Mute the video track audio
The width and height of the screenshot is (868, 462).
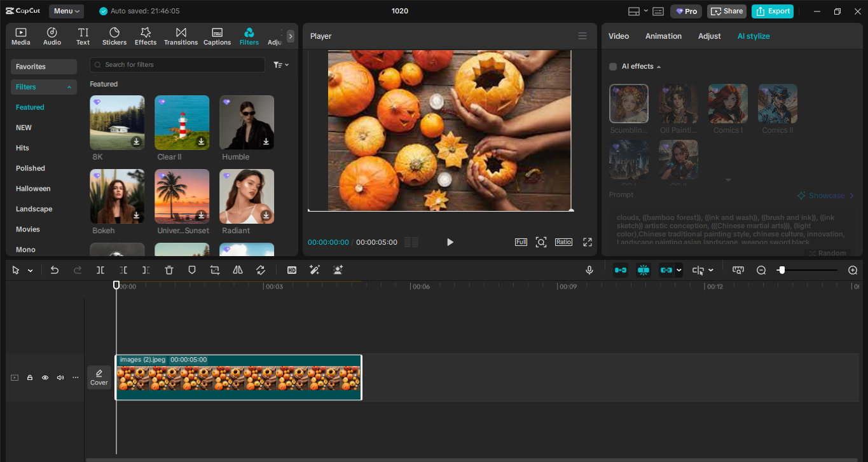click(60, 377)
